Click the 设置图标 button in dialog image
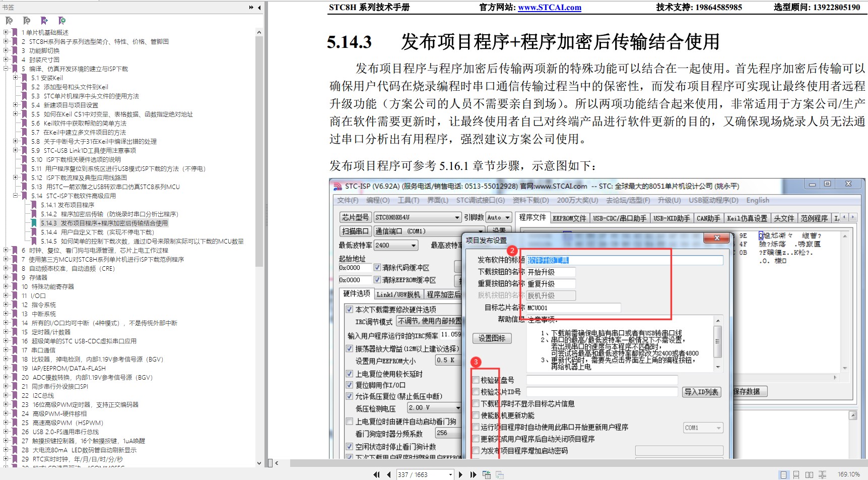The width and height of the screenshot is (868, 480). point(492,338)
